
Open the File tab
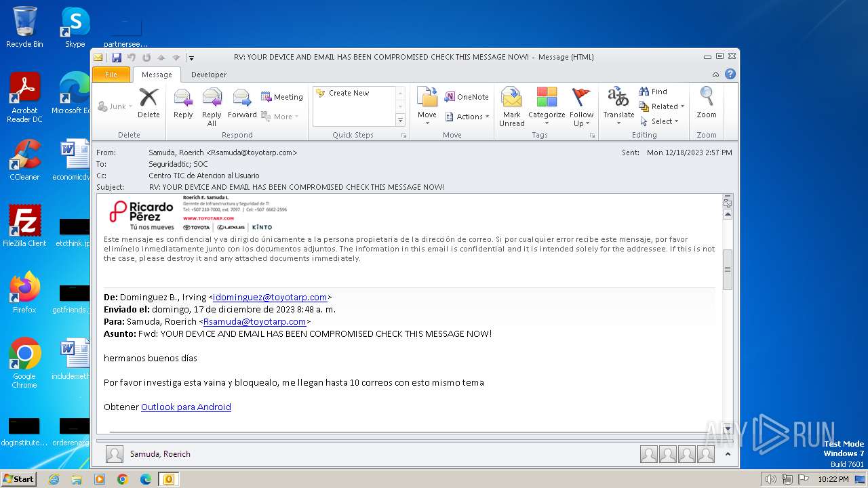111,75
